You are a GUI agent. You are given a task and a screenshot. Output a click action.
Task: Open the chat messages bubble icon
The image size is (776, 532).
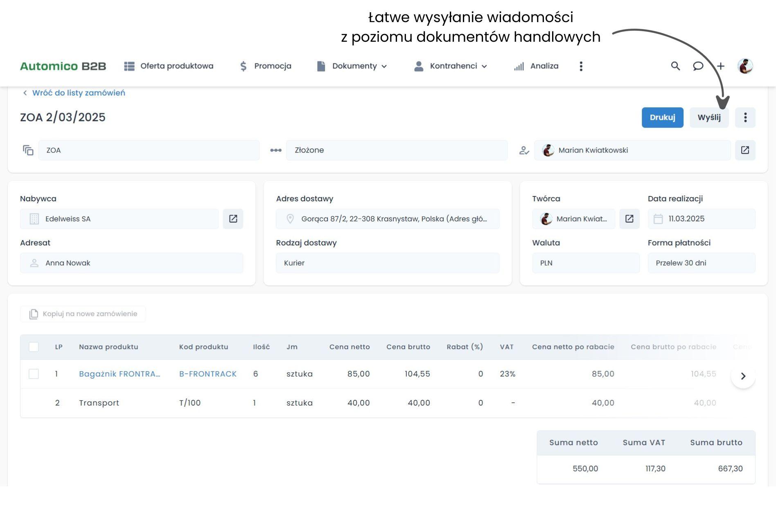[698, 66]
